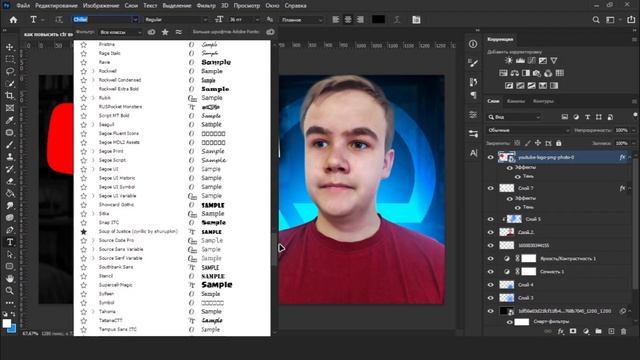Favorite the Tahoma font star
The width and height of the screenshot is (640, 360).
84,311
